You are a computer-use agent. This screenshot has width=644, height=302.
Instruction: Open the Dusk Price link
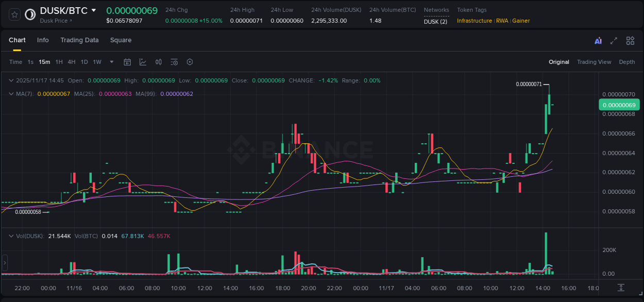coord(54,21)
